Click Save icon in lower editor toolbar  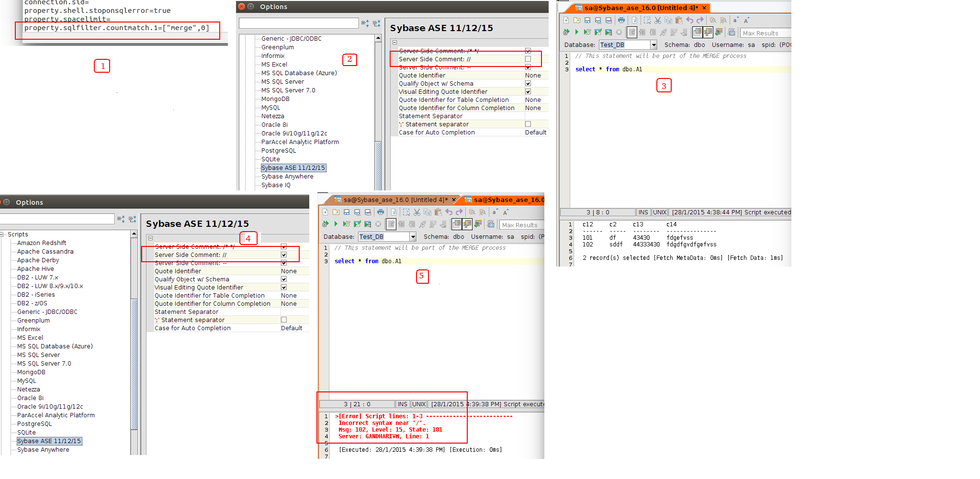pyautogui.click(x=347, y=212)
